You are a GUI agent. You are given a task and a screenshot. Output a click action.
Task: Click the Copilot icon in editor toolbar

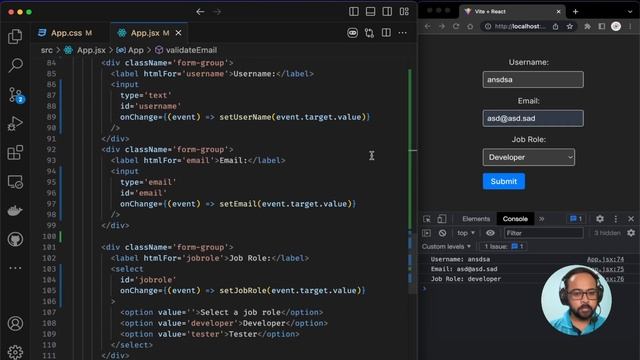(352, 33)
